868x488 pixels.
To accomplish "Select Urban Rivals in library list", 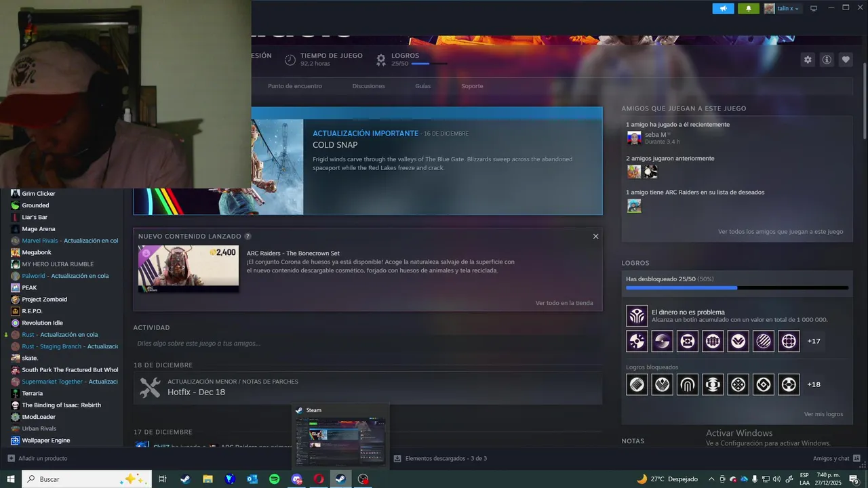I will pyautogui.click(x=39, y=428).
